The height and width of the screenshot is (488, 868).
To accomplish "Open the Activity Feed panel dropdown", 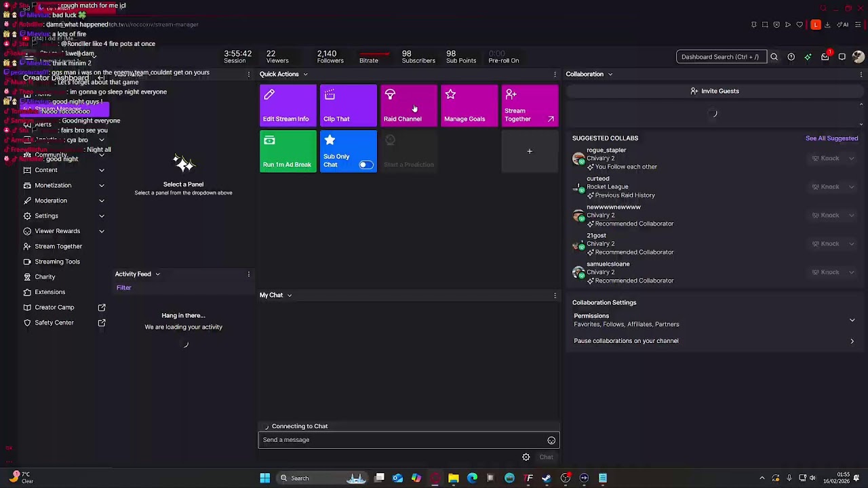I will pyautogui.click(x=157, y=274).
